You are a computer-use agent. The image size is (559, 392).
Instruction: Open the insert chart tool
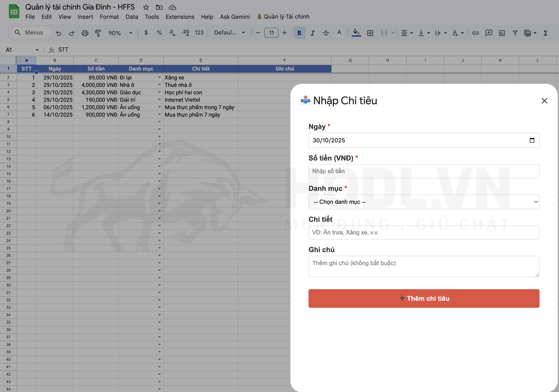click(x=502, y=33)
